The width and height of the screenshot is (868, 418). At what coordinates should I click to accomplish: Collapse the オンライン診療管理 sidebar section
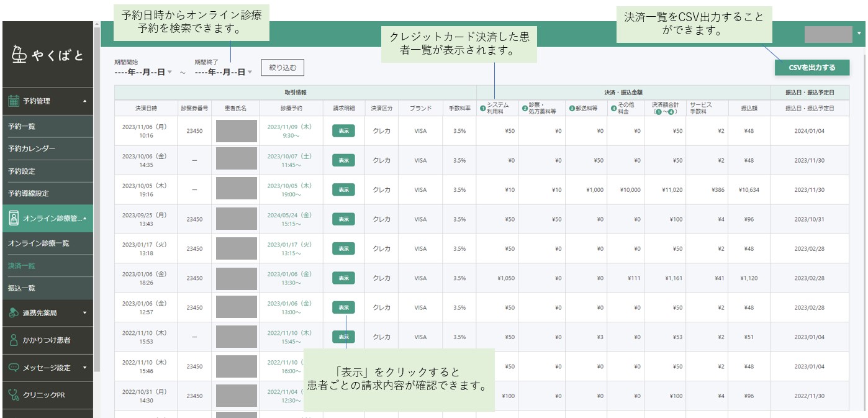pyautogui.click(x=85, y=218)
